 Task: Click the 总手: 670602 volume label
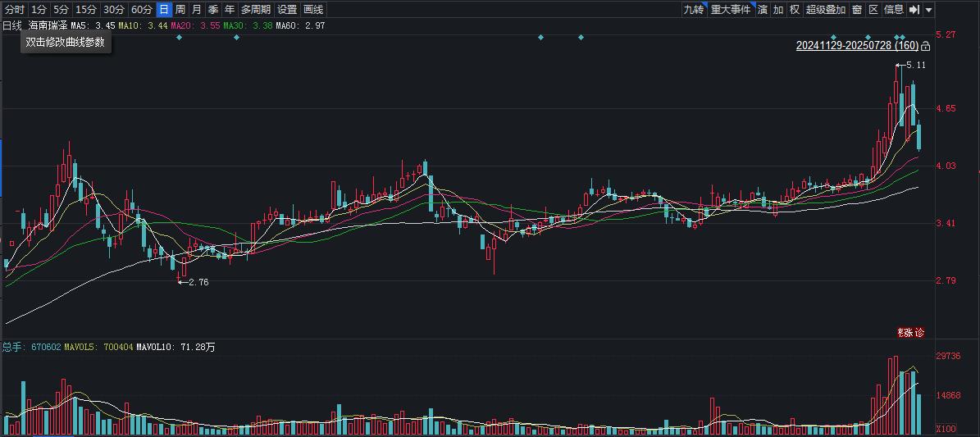(31, 346)
